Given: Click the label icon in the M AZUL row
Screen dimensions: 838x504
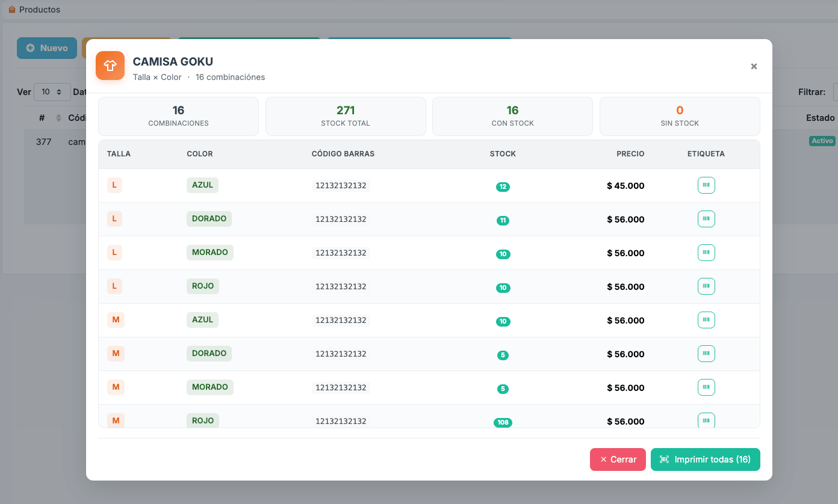Looking at the screenshot, I should click(x=706, y=320).
